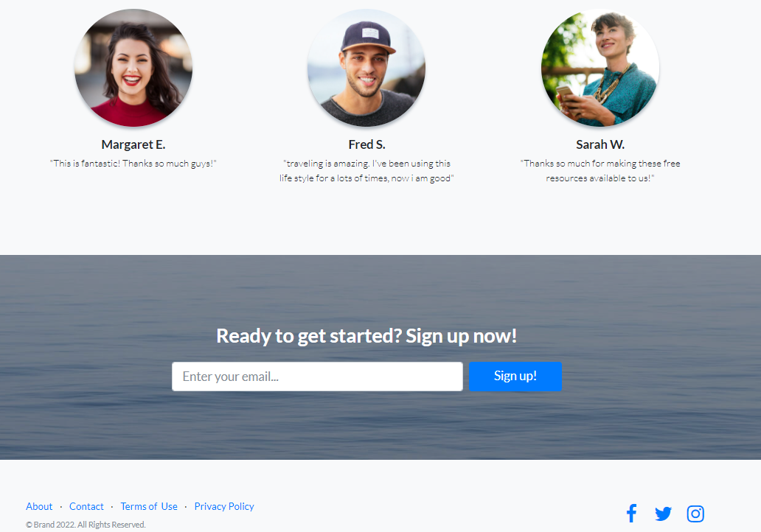Open the Twitter bird icon
This screenshot has height=532, width=761.
tap(663, 514)
